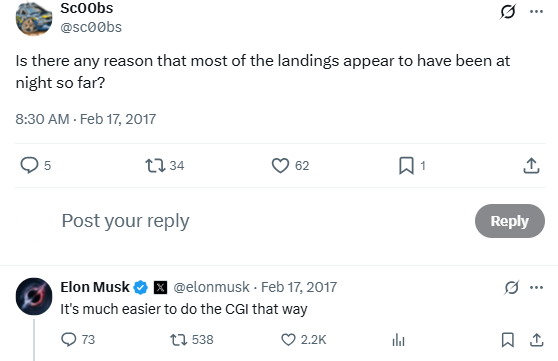Like the Sc00bs tweet with 62 likes
Viewport: 558px width, 361px height.
280,166
